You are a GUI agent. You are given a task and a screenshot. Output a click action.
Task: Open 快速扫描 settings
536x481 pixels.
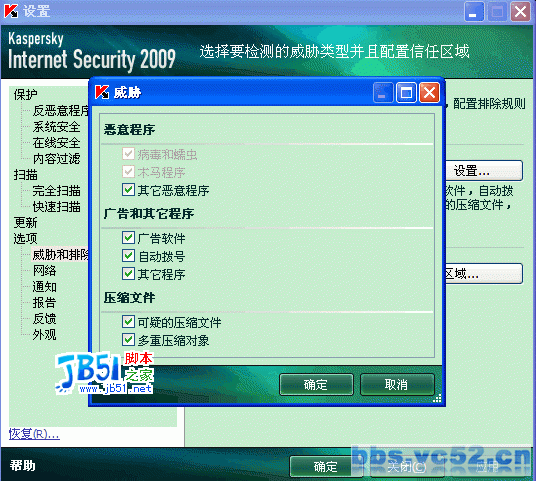pyautogui.click(x=56, y=207)
